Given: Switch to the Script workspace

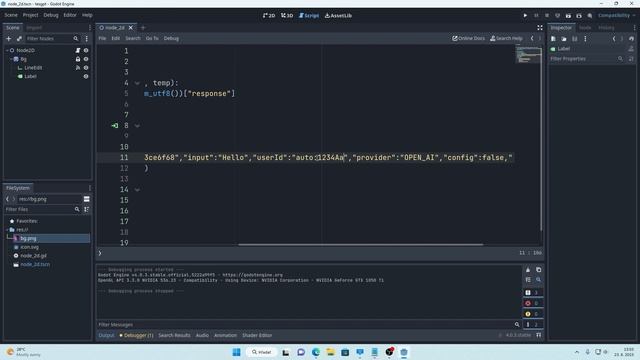Looking at the screenshot, I should [309, 16].
